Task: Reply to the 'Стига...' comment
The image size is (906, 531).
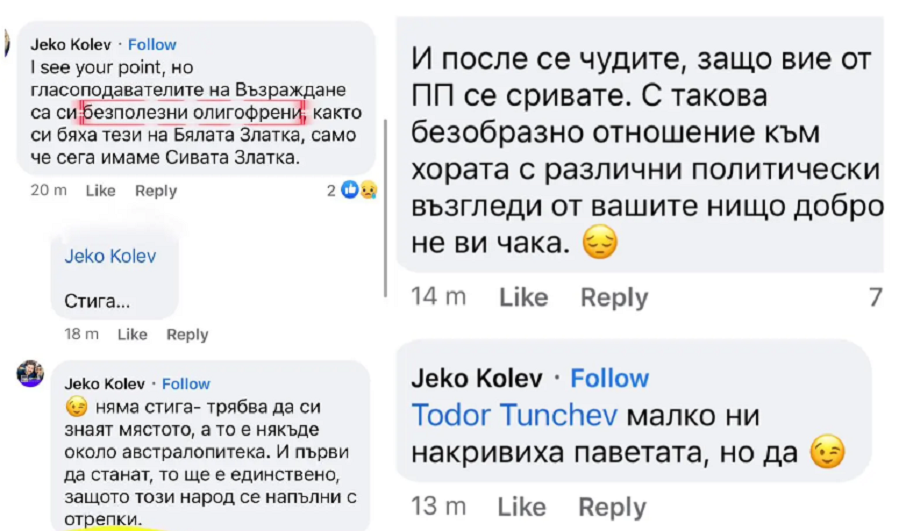Action: pos(187,334)
